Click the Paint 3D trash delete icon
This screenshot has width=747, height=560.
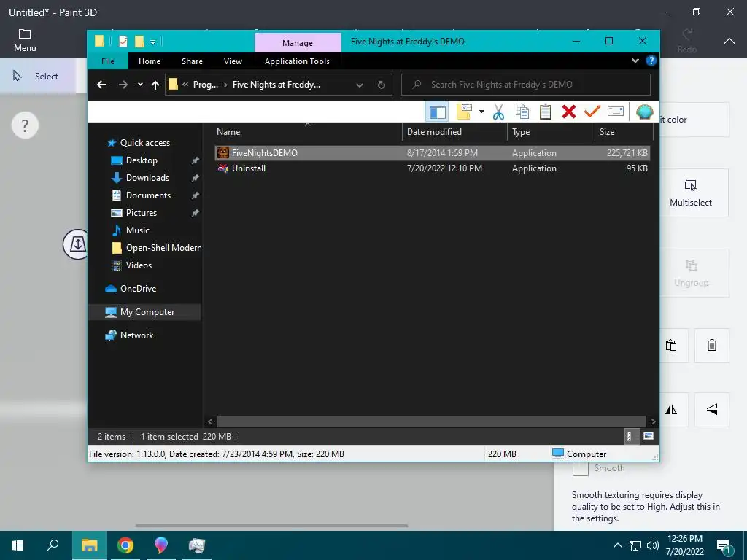[x=712, y=345]
